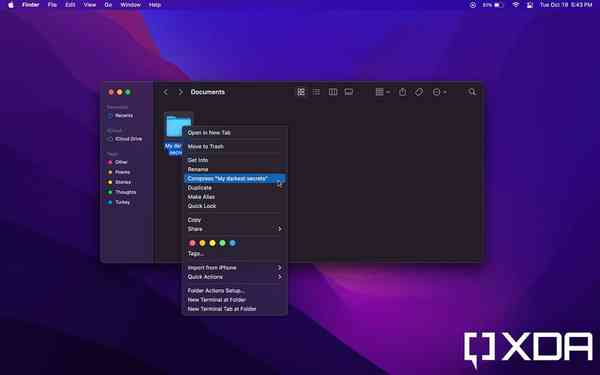Switch Finder to icon view
600x375 pixels.
[x=301, y=92]
